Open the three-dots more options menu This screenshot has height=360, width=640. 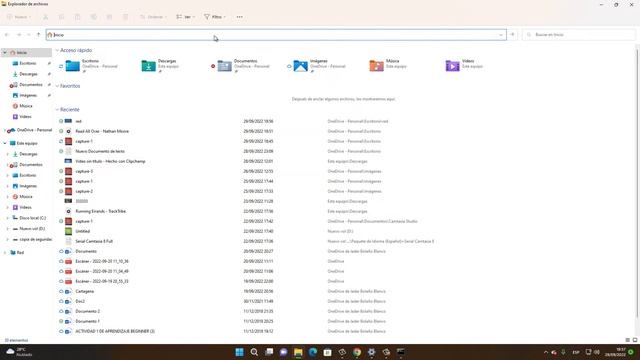[x=240, y=17]
